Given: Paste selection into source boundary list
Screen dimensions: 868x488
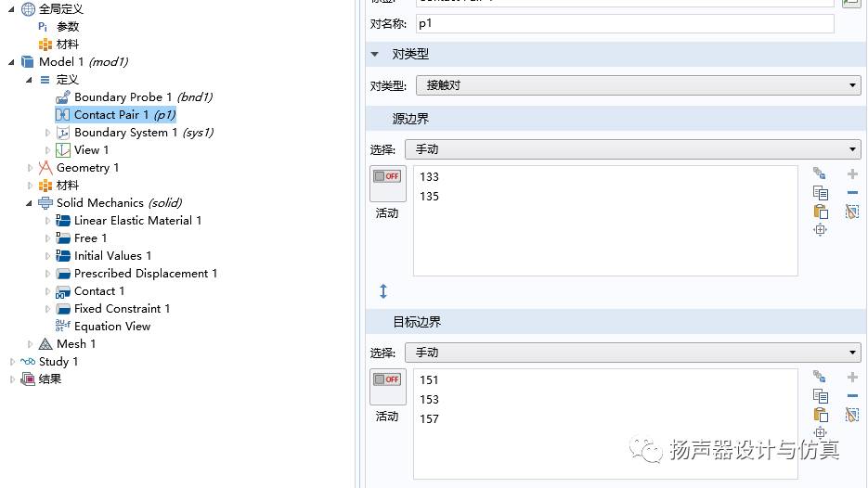Looking at the screenshot, I should (820, 212).
